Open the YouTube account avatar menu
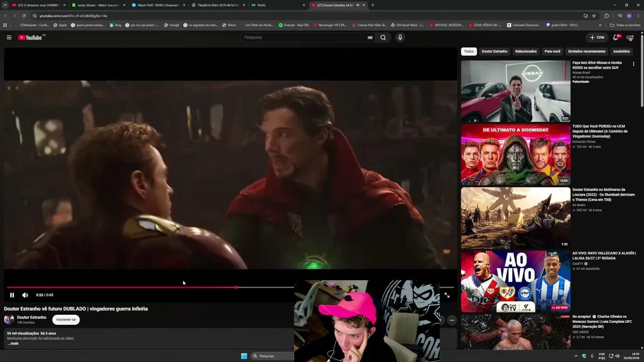 (x=630, y=37)
